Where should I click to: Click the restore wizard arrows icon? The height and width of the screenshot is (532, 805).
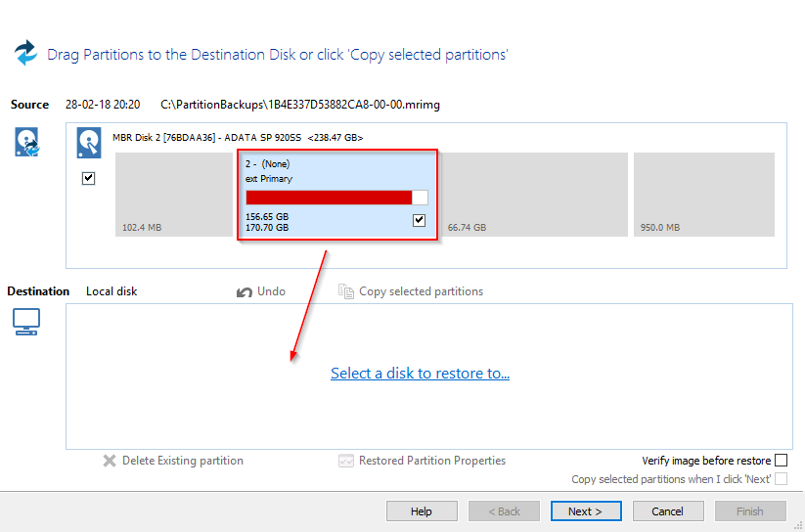point(25,53)
